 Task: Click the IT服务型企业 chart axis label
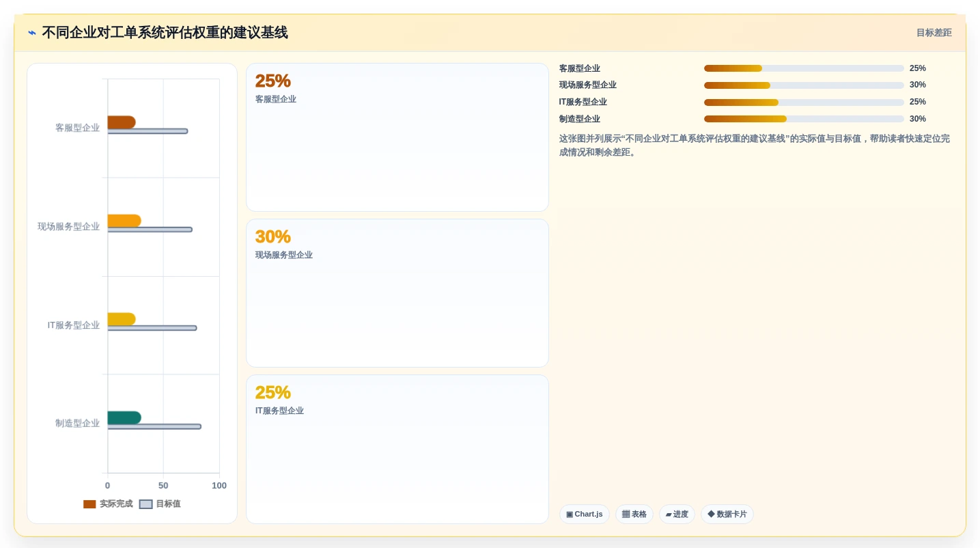[73, 325]
